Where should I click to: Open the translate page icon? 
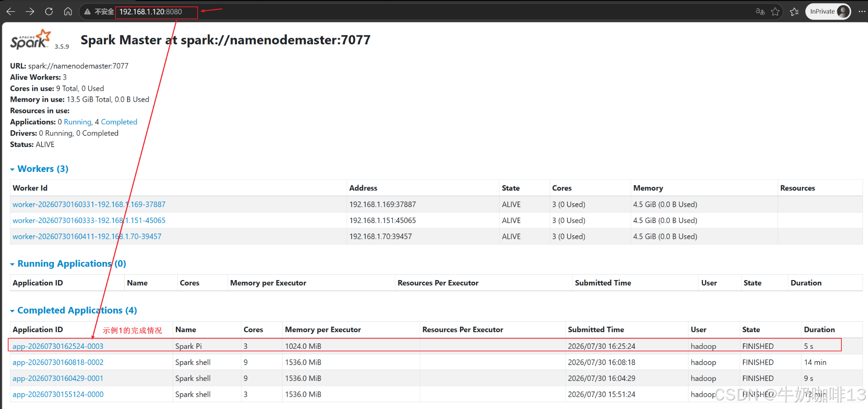click(x=760, y=12)
